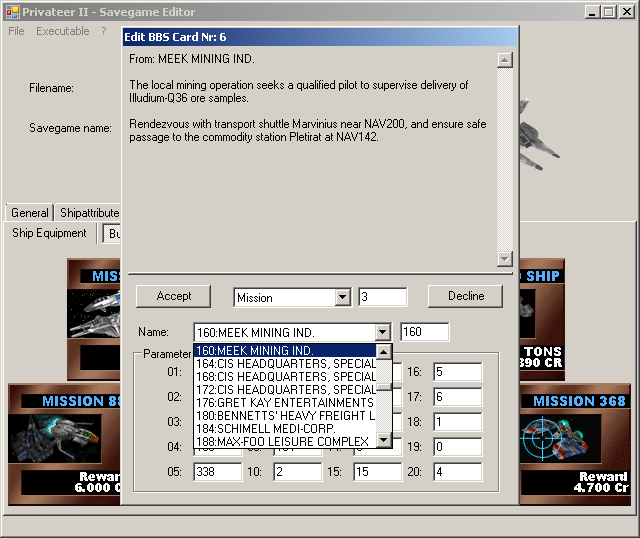Open the Mission type dropdown
The height and width of the screenshot is (538, 640).
342,297
